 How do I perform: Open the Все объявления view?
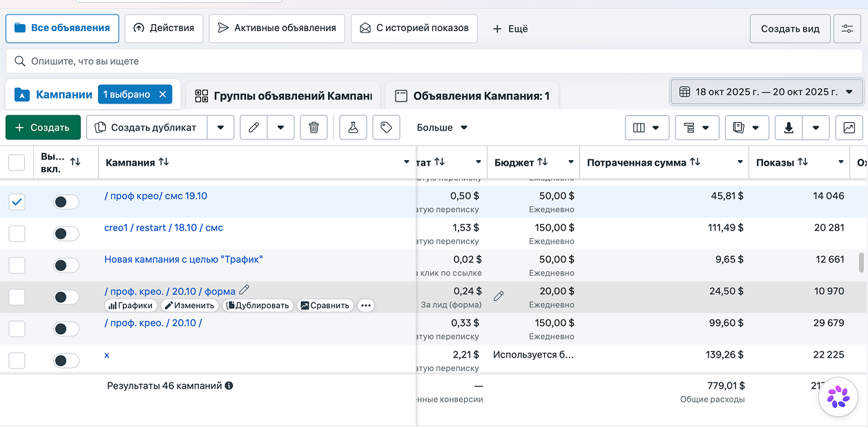(x=62, y=28)
